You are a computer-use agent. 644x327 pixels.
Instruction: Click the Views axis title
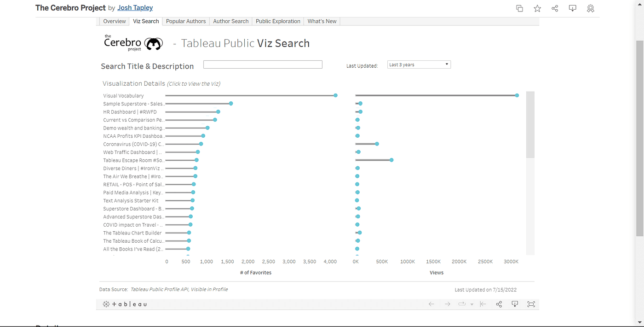tap(437, 273)
